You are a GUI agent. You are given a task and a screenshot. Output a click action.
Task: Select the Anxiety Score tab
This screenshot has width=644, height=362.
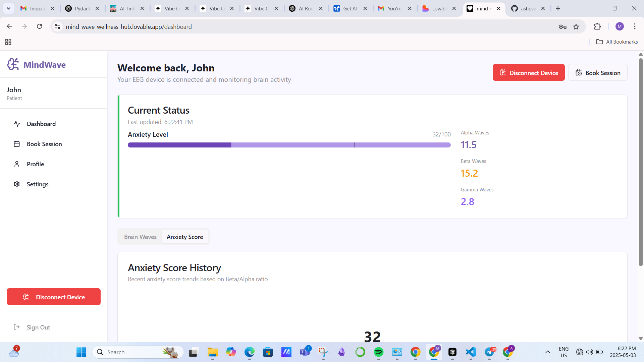coord(184,237)
